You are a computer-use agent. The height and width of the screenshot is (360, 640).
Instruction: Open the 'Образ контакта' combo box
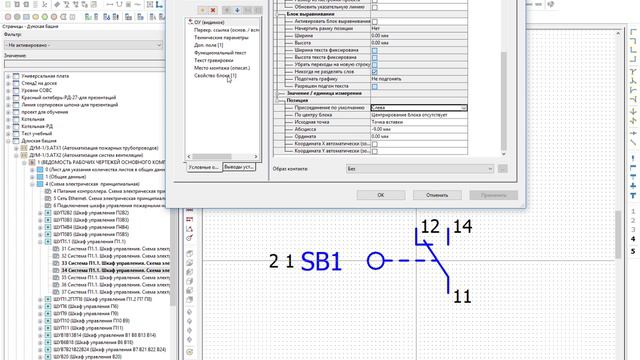coord(420,169)
